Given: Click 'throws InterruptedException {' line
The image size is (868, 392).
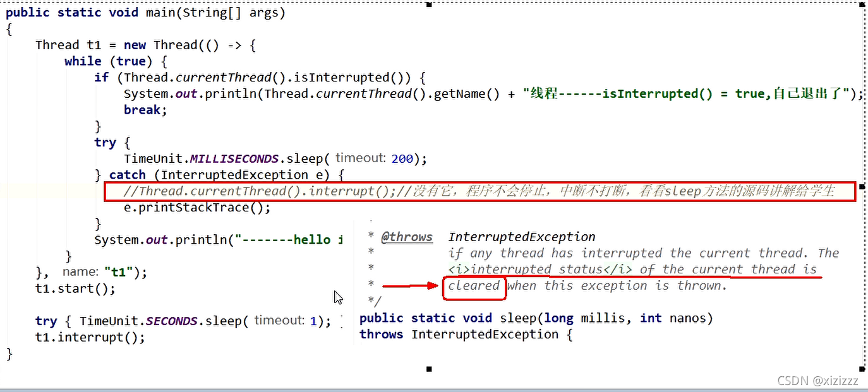Looking at the screenshot, I should click(466, 335).
